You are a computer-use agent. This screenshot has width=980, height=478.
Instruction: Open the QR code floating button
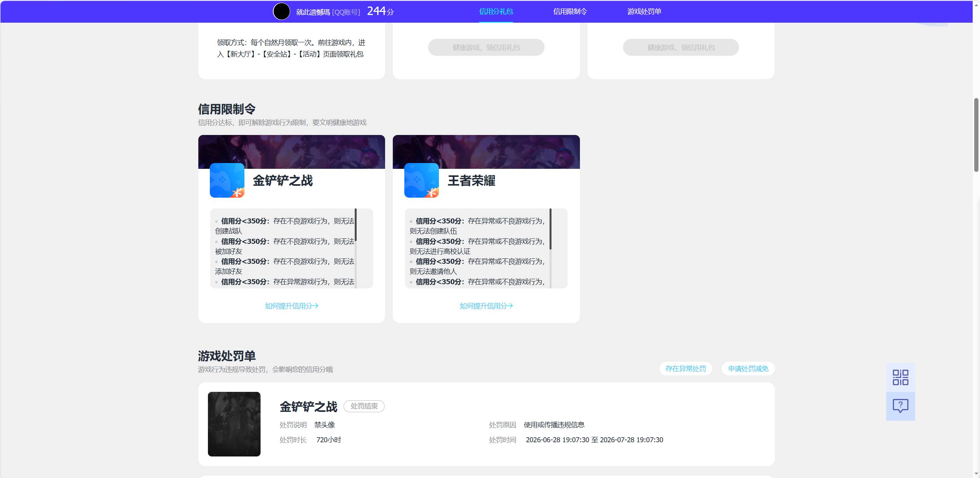click(900, 377)
